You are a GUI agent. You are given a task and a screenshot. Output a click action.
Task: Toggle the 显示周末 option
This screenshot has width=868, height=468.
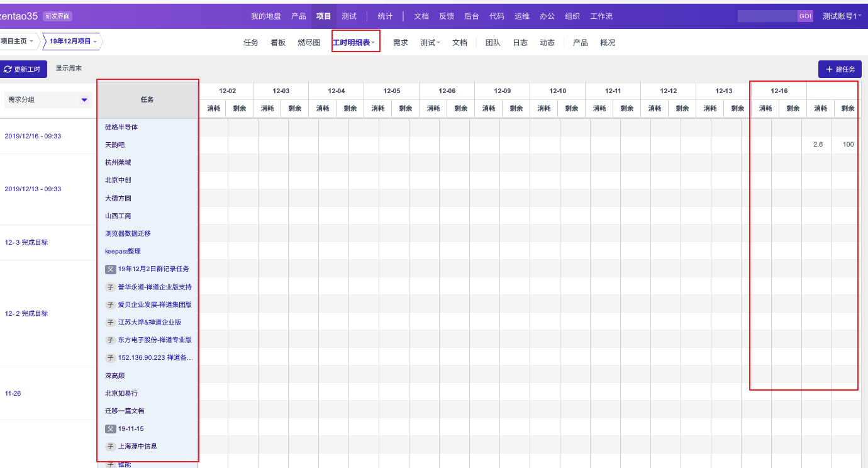pos(69,69)
